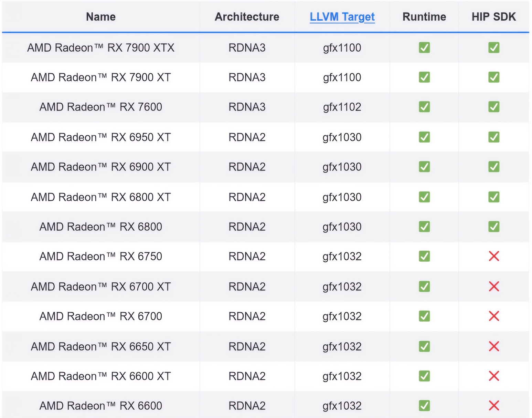Click the Runtime checkmark for RX 6900 XT
532x418 pixels.
[424, 167]
